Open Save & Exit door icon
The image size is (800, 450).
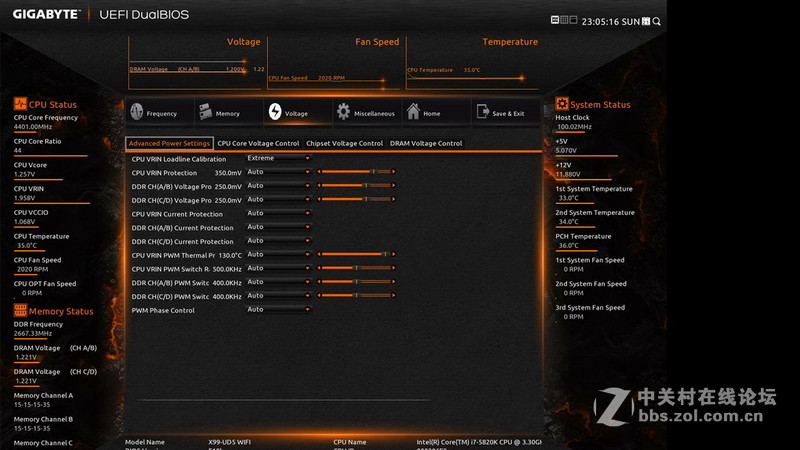[483, 111]
